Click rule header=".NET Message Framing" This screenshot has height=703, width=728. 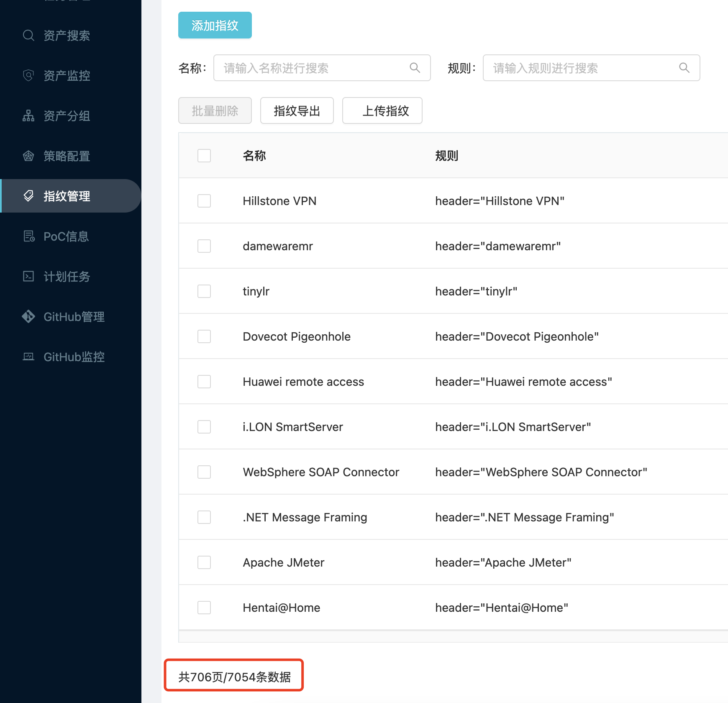[525, 517]
